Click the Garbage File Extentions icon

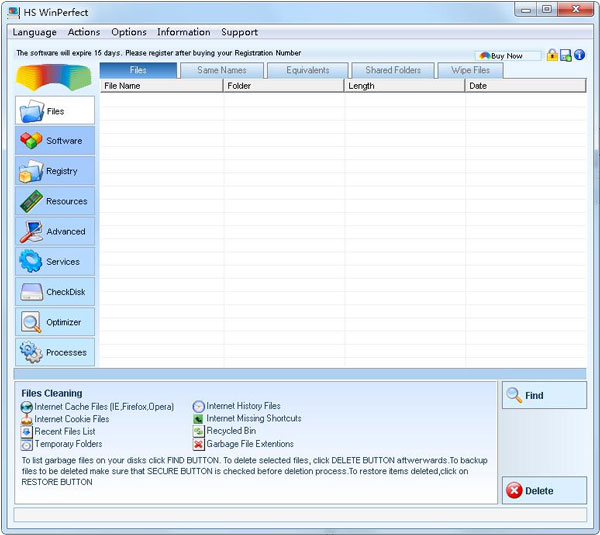pyautogui.click(x=198, y=444)
